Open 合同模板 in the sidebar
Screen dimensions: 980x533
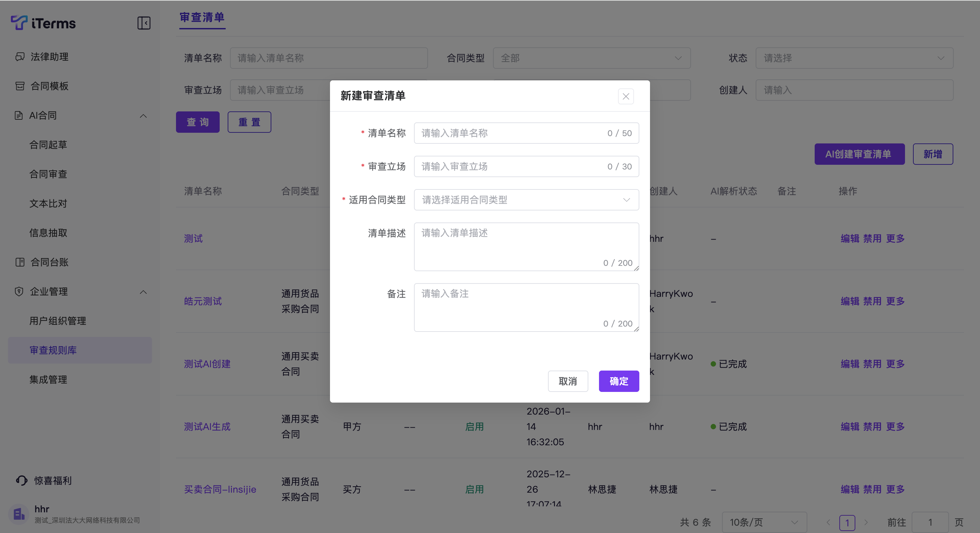tap(49, 86)
